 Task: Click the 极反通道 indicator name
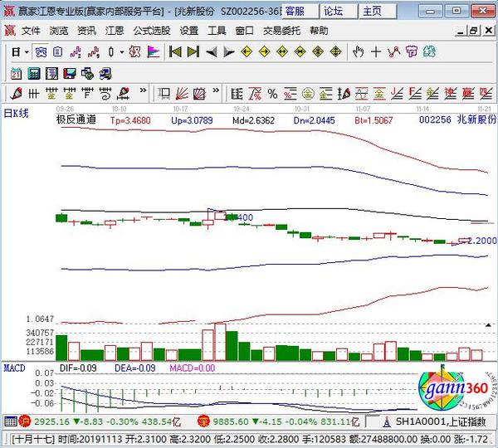[76, 119]
